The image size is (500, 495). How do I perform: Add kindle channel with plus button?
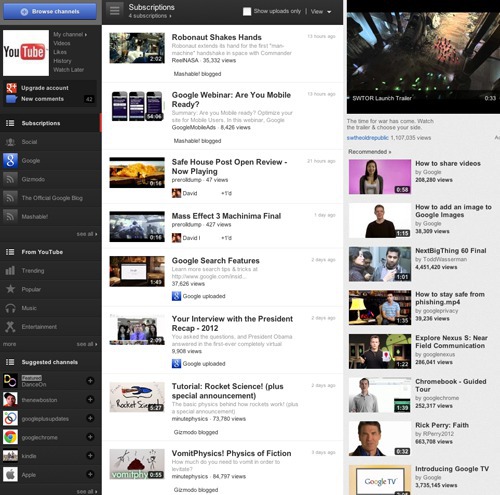(x=90, y=455)
